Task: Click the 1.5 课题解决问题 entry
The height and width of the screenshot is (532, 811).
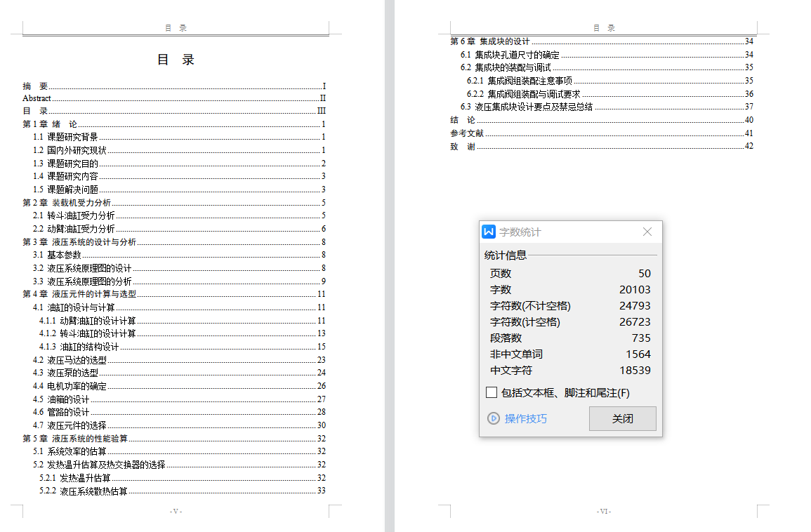Action: (180, 189)
